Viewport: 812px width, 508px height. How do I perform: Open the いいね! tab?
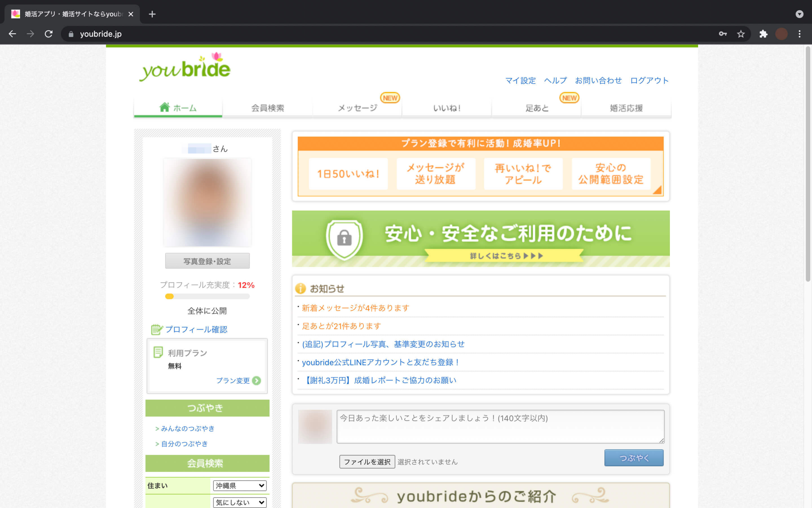pos(447,108)
